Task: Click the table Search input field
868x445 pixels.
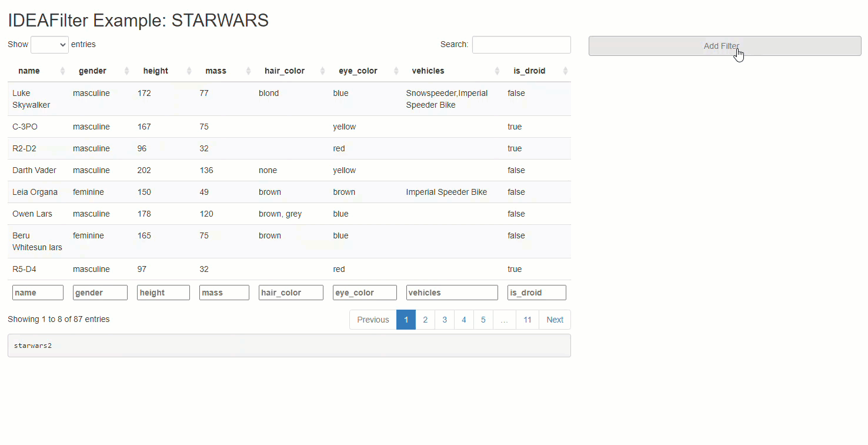Action: click(521, 45)
